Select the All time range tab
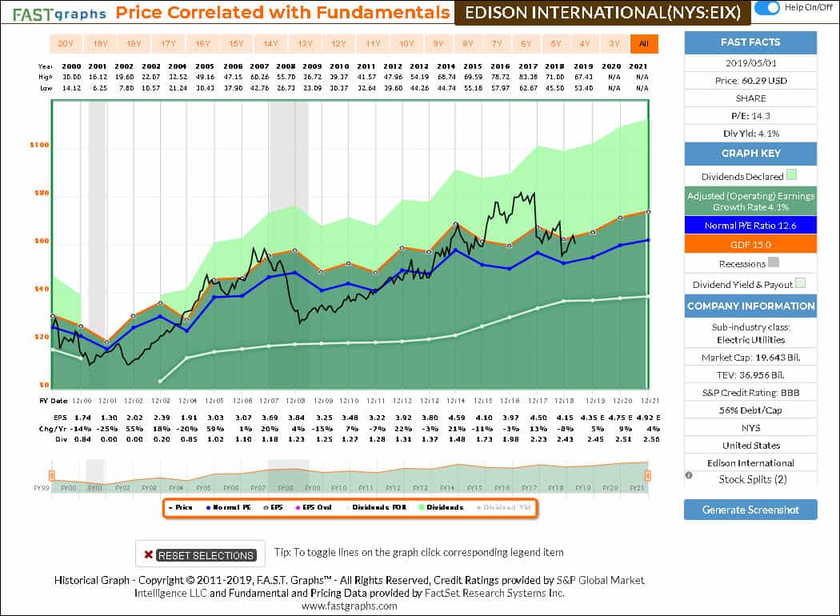 [643, 44]
